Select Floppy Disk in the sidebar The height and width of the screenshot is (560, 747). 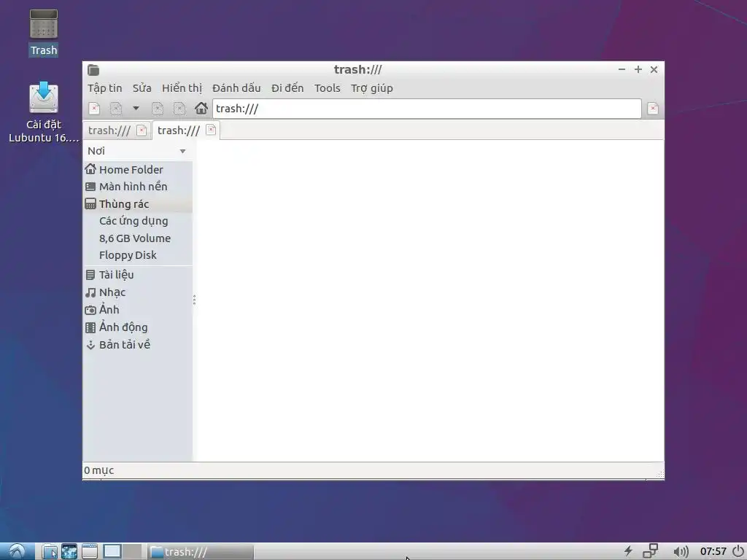(138, 255)
